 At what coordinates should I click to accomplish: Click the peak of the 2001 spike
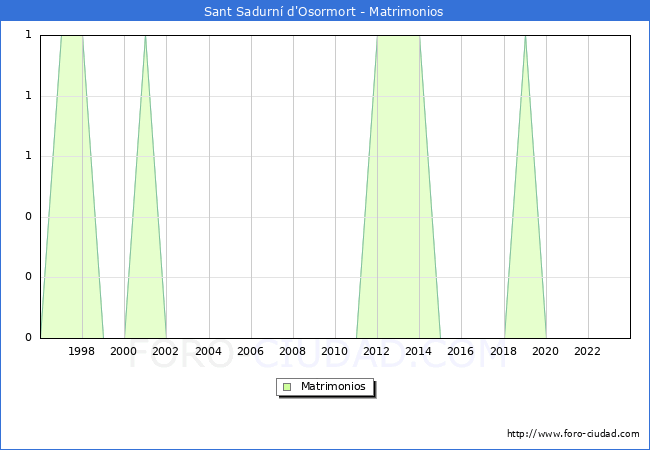(x=145, y=38)
